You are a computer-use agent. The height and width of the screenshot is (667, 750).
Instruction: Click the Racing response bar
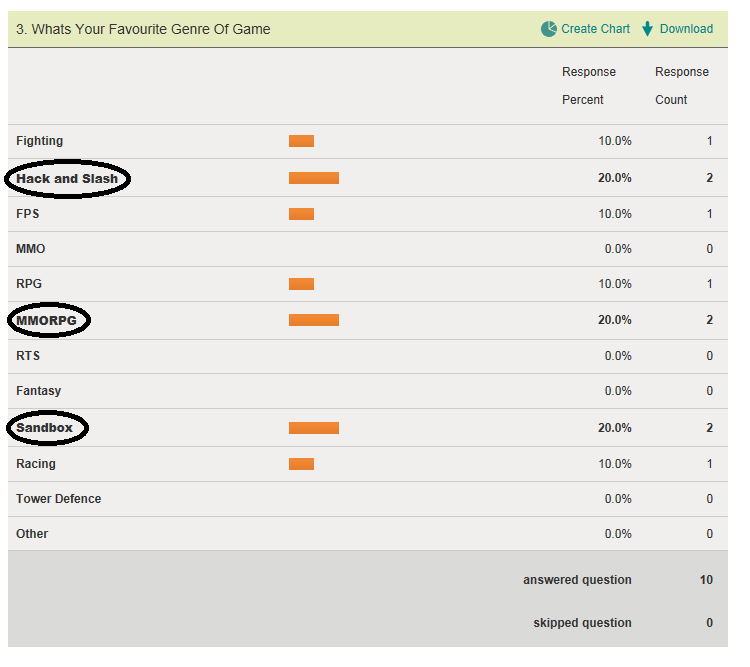point(301,464)
